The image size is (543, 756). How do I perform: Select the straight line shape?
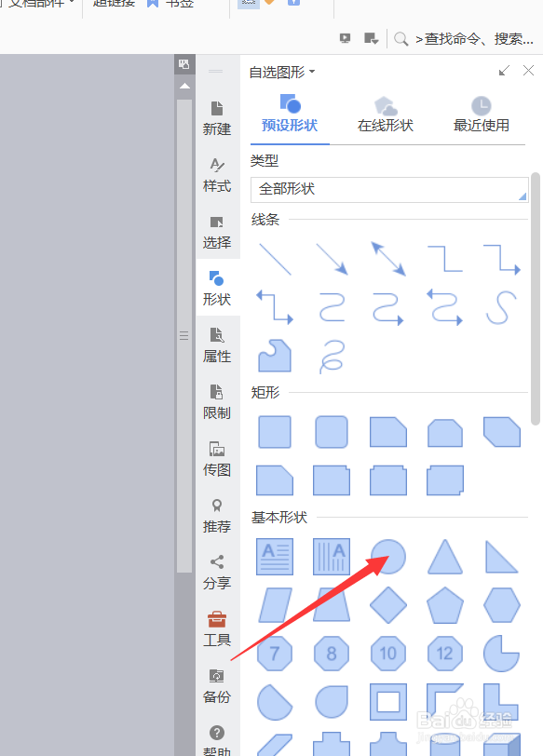click(x=275, y=260)
